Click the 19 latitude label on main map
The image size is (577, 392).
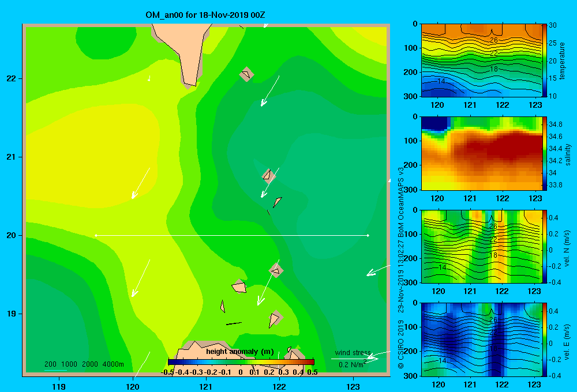pyautogui.click(x=12, y=314)
